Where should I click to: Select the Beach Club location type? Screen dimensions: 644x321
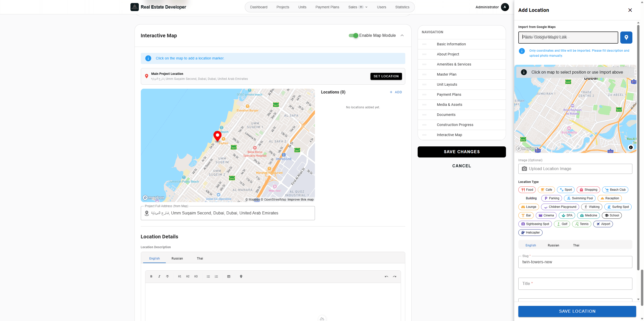tap(615, 190)
